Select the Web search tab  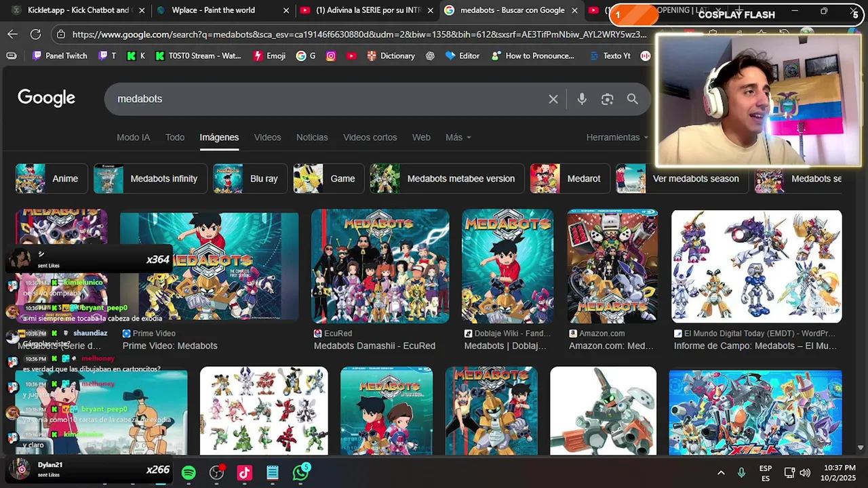421,137
